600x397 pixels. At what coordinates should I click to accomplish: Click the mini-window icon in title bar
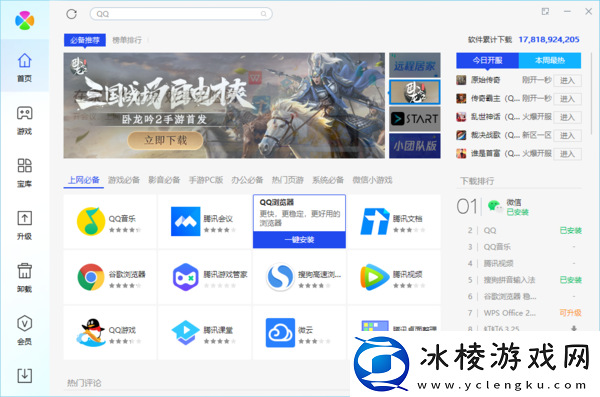[x=545, y=12]
